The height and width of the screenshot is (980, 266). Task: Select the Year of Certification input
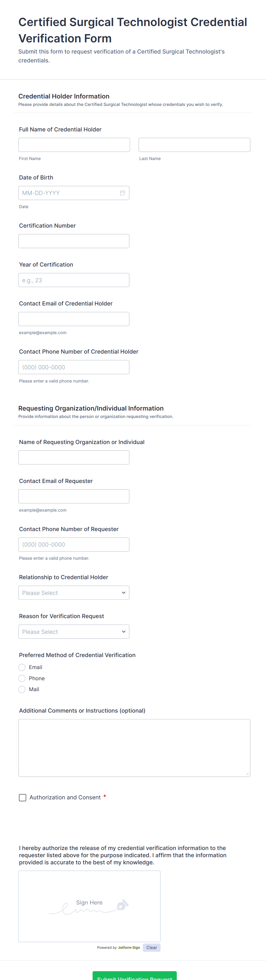pyautogui.click(x=74, y=280)
